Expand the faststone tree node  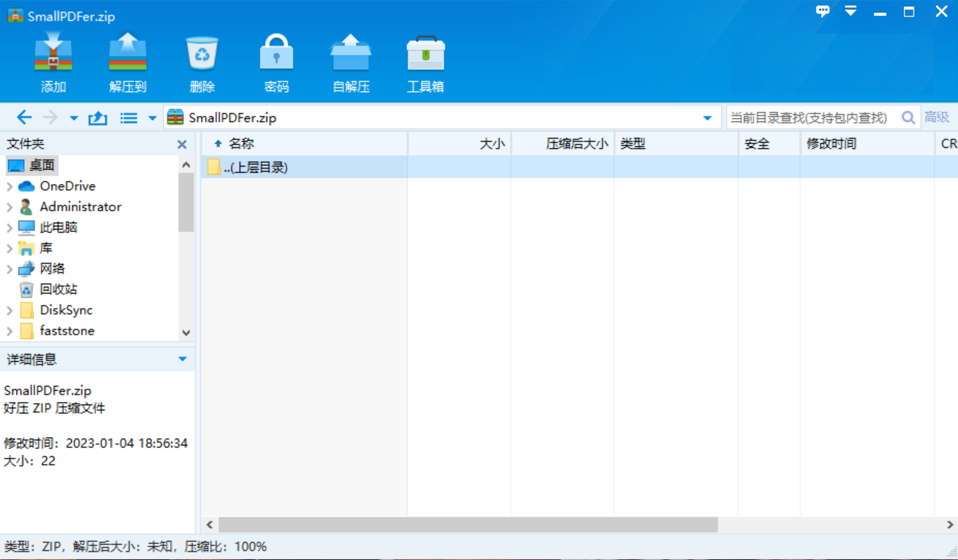click(9, 331)
